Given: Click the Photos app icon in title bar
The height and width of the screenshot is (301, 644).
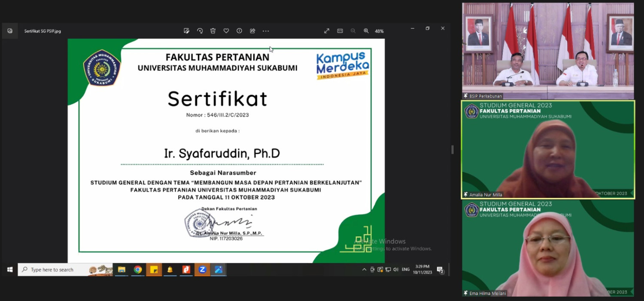Looking at the screenshot, I should 10,31.
